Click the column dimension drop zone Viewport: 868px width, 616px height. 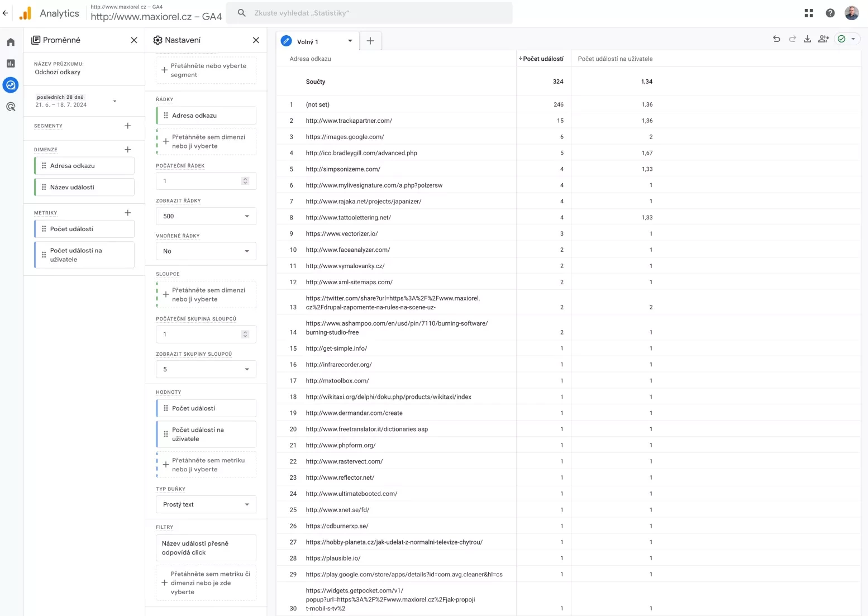click(206, 295)
